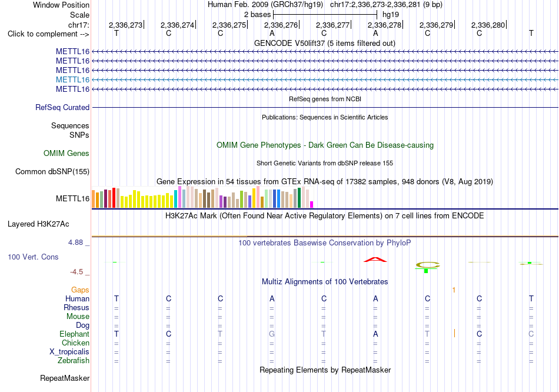Click the Scale label
559x392 pixels.
pyautogui.click(x=79, y=15)
